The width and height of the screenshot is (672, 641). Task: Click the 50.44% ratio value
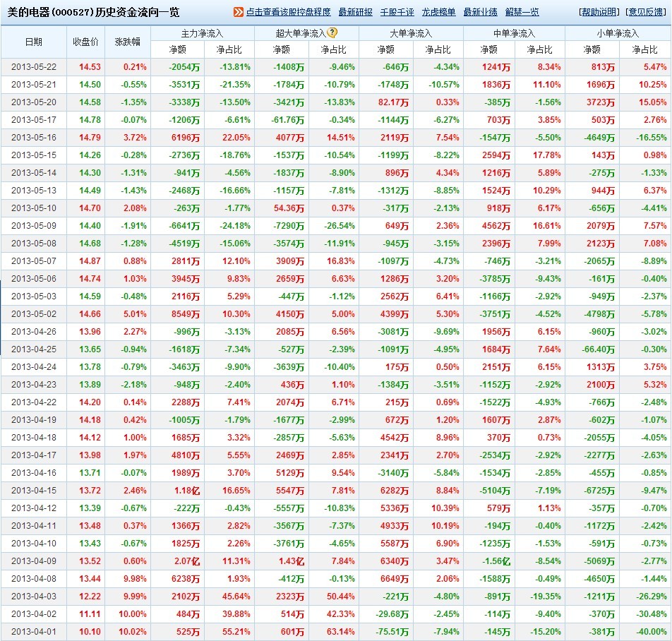341,596
